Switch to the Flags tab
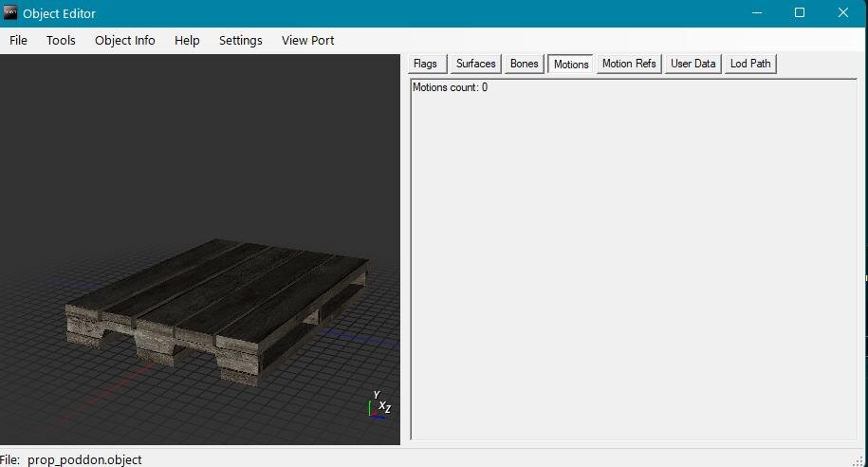 coord(425,64)
